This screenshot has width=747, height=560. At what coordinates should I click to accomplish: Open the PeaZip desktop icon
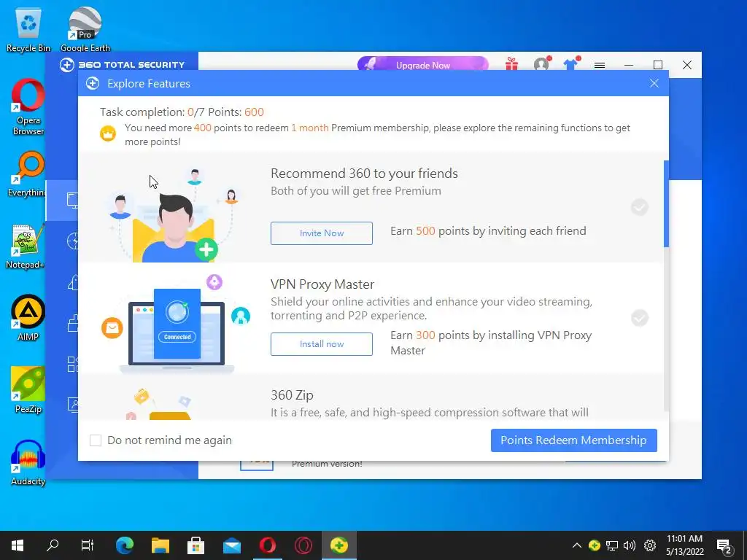[28, 391]
